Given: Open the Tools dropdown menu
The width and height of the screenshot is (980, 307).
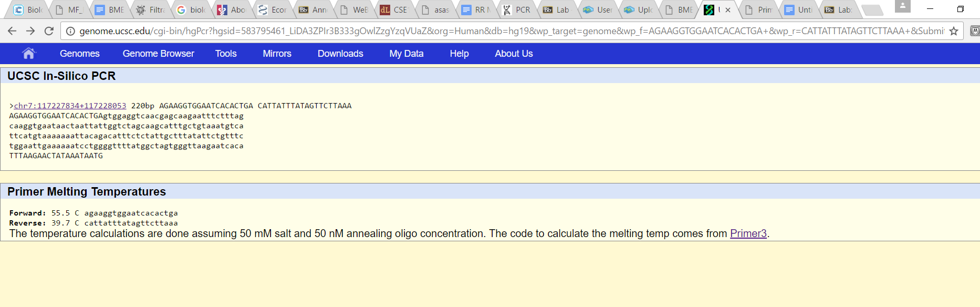Looking at the screenshot, I should tap(226, 54).
